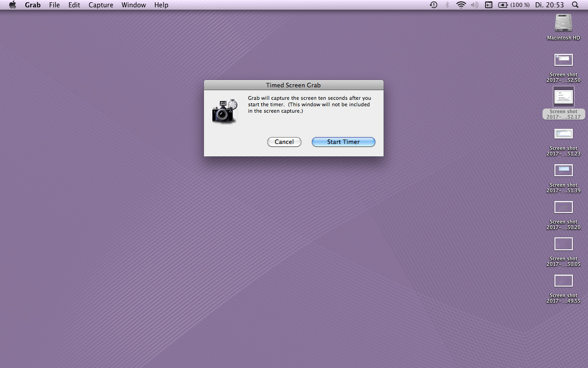588x368 pixels.
Task: Click the "Grab will capture the screen" message
Action: coord(310,104)
